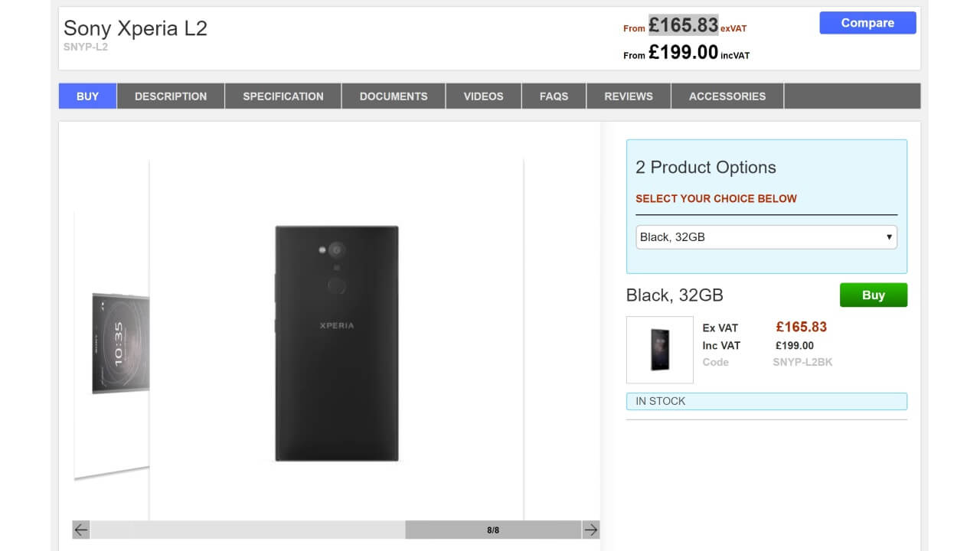Click the highlighted £165.83 exVAT price
This screenshot has width=980, height=551.
click(684, 25)
